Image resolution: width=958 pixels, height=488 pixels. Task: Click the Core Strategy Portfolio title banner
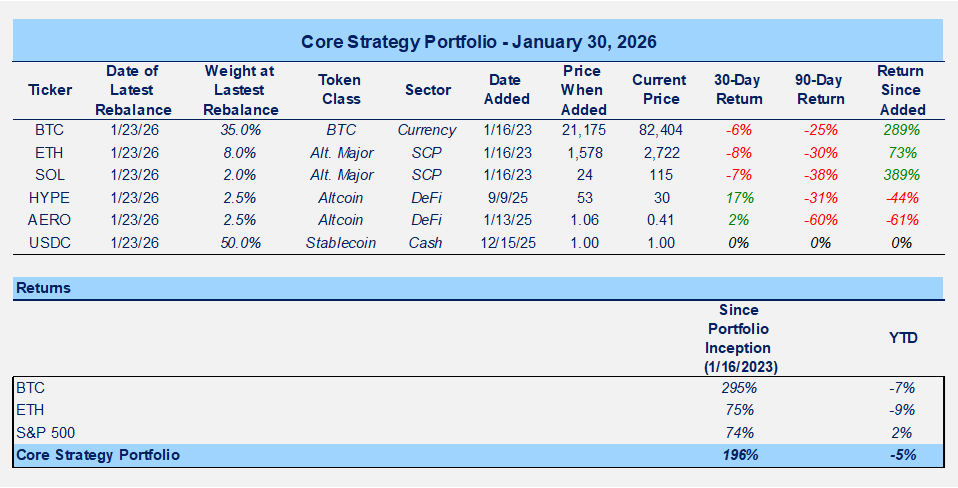click(479, 42)
